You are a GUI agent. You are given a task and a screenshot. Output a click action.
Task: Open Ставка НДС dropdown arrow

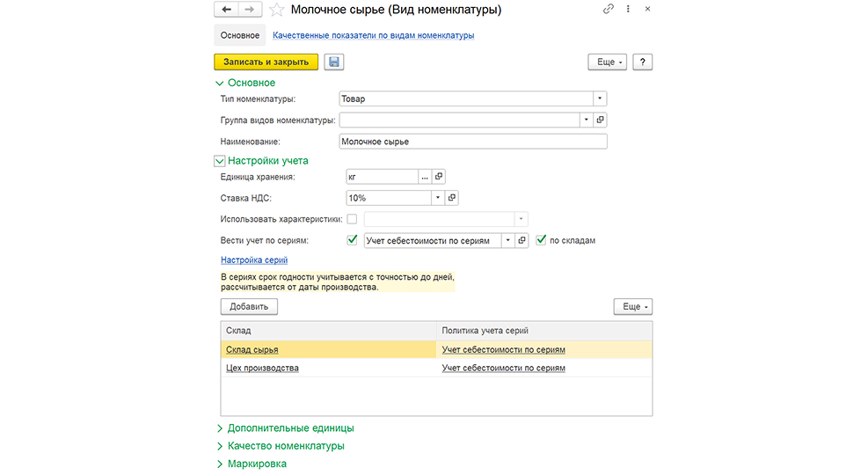[438, 198]
